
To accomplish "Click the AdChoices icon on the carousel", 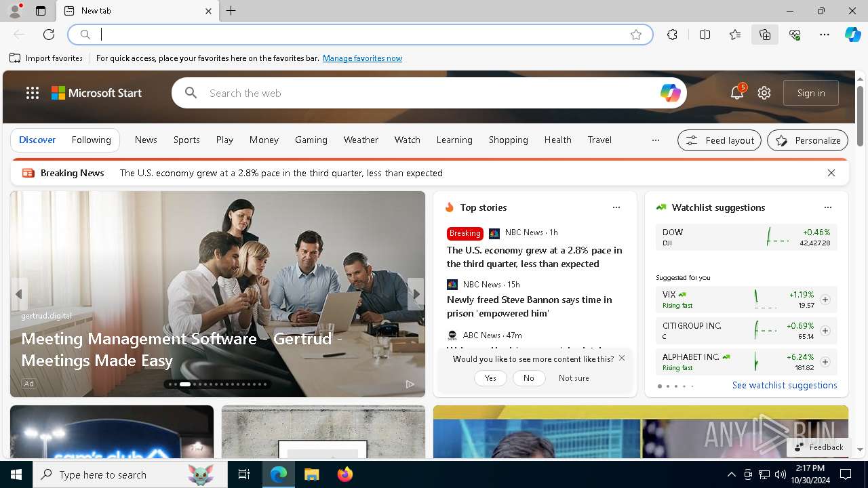I will click(x=410, y=384).
